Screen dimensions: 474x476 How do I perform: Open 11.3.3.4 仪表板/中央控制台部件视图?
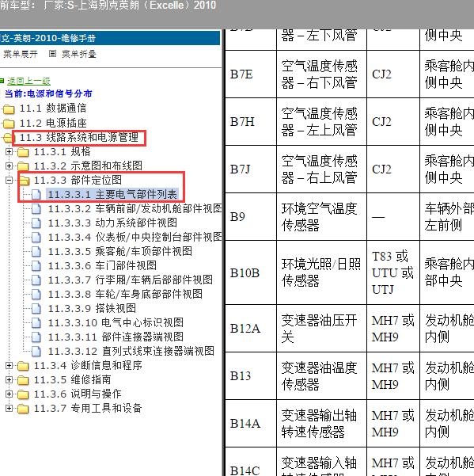pos(135,237)
